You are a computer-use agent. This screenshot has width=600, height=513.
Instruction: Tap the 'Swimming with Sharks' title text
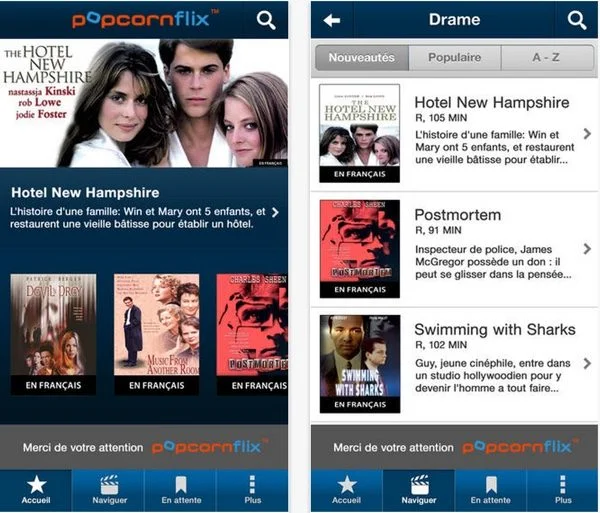(x=495, y=329)
